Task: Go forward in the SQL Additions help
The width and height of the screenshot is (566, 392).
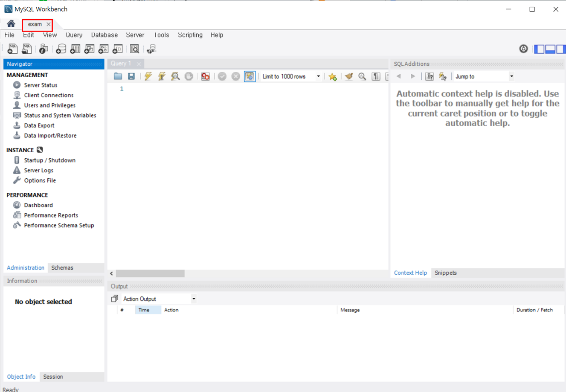Action: click(412, 76)
